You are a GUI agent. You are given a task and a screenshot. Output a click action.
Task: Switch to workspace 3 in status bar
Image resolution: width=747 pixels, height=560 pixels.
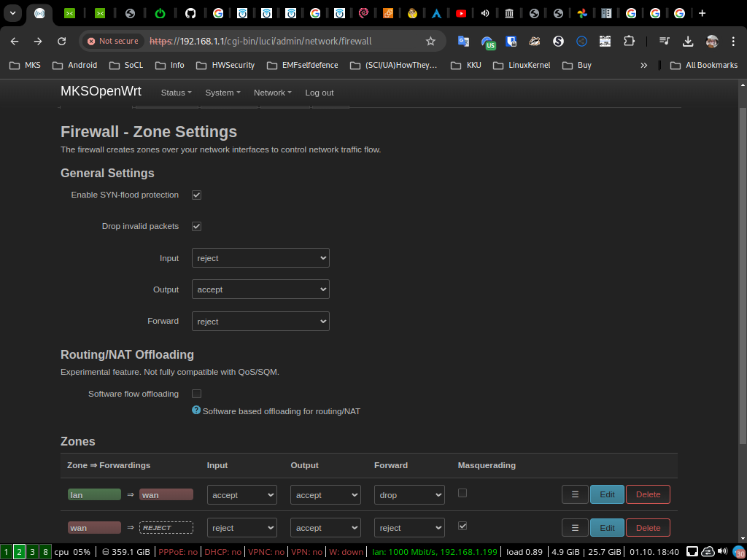[32, 552]
